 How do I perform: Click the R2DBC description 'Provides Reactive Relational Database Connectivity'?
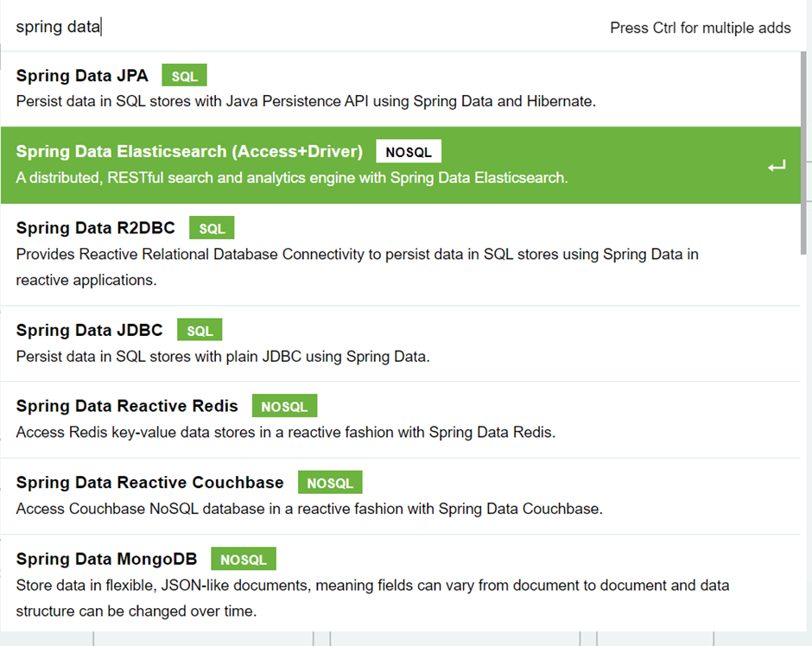(x=358, y=267)
